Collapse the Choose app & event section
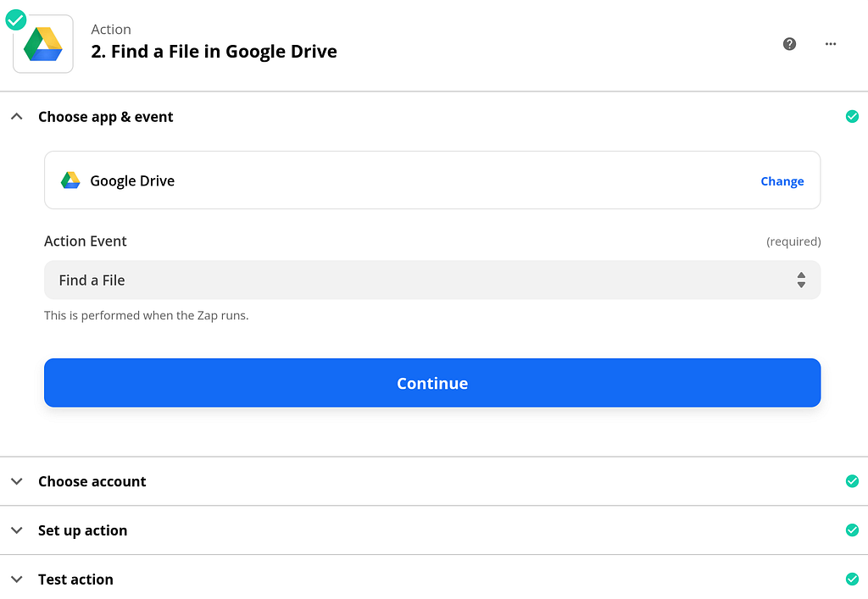 (17, 117)
